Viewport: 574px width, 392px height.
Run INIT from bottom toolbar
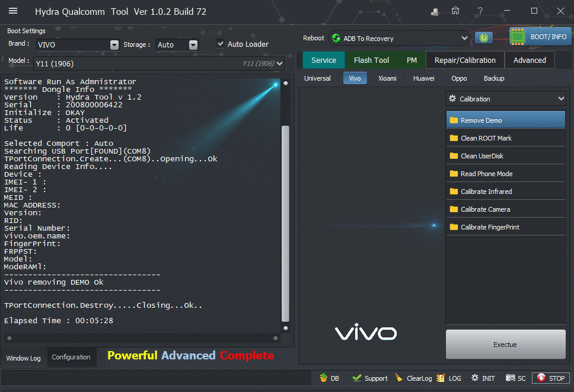click(x=483, y=378)
